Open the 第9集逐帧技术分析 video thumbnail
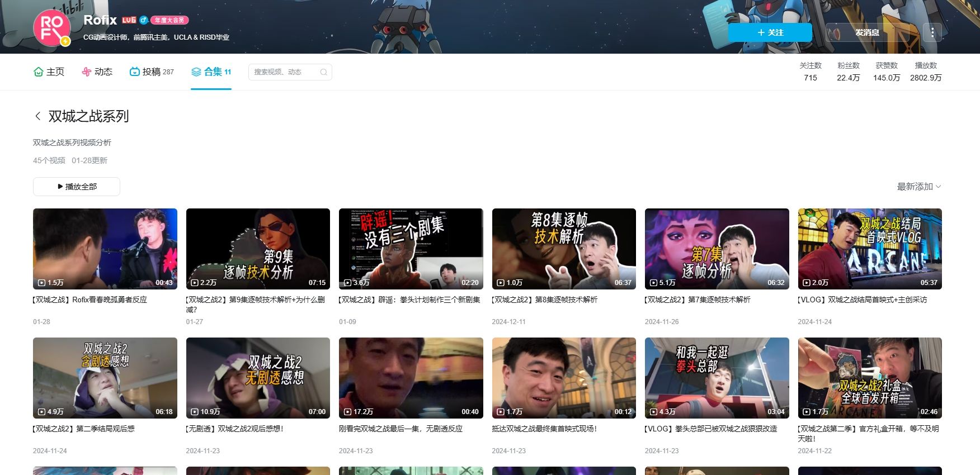 pyautogui.click(x=258, y=249)
